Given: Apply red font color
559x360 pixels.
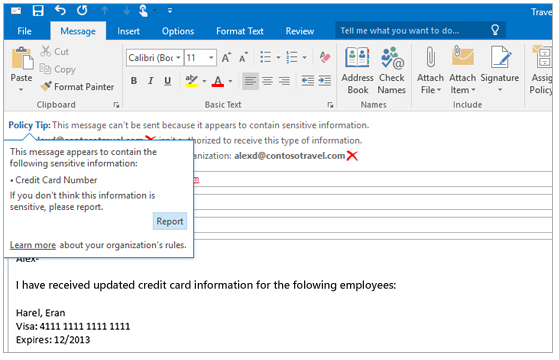Looking at the screenshot, I should (218, 81).
